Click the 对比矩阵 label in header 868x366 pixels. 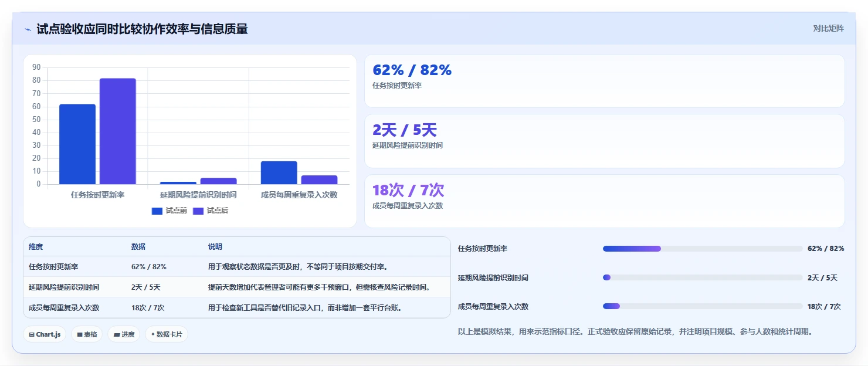click(828, 28)
